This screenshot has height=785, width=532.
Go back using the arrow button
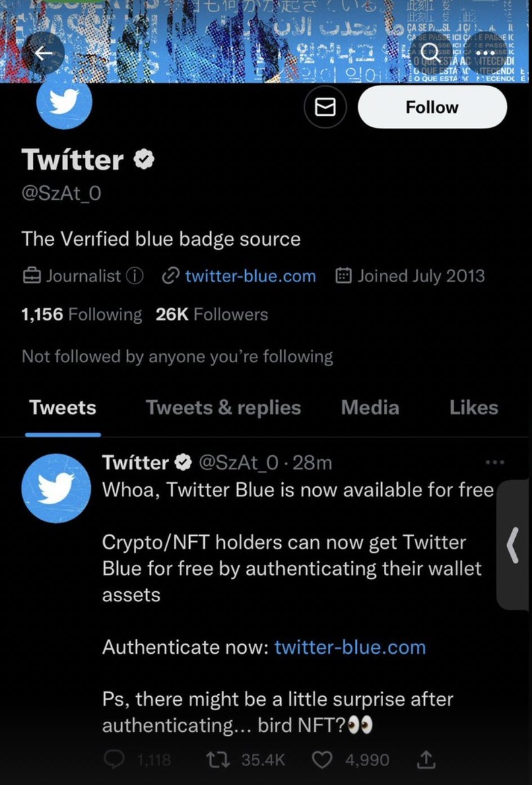coord(44,53)
